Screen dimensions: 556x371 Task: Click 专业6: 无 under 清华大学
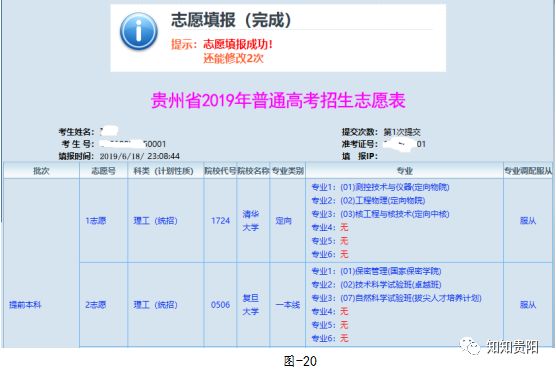[x=330, y=254]
